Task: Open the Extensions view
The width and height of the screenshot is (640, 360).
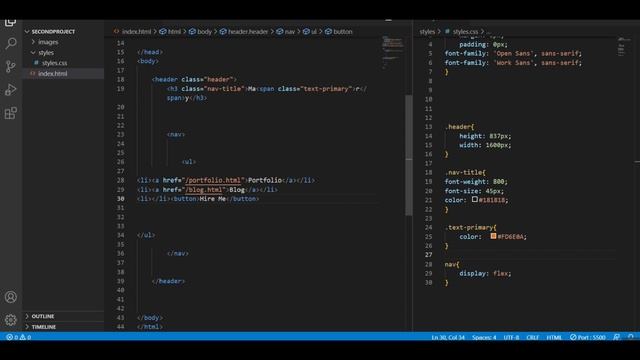Action: tap(11, 113)
